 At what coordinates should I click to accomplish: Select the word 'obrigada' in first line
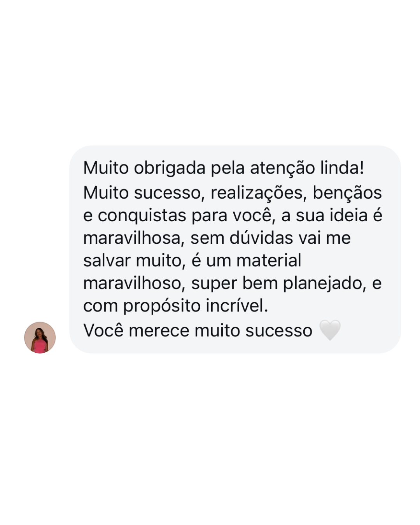(x=170, y=168)
